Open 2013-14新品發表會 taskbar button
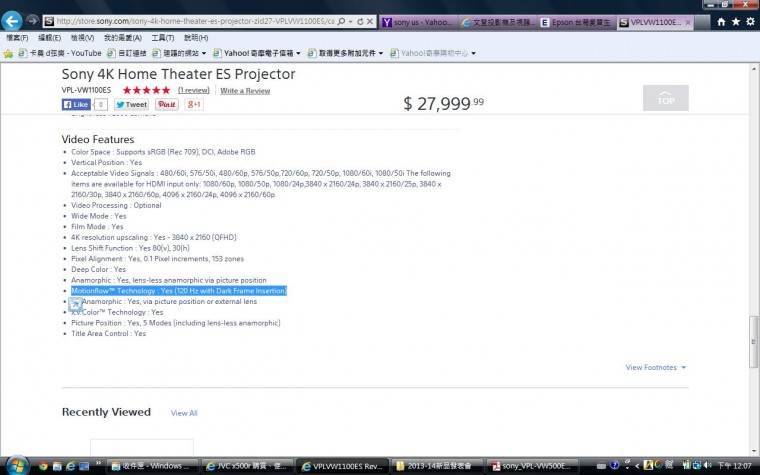 (438, 466)
